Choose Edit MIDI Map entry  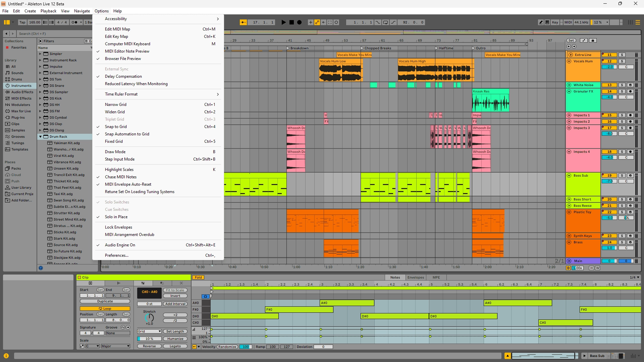(158, 29)
